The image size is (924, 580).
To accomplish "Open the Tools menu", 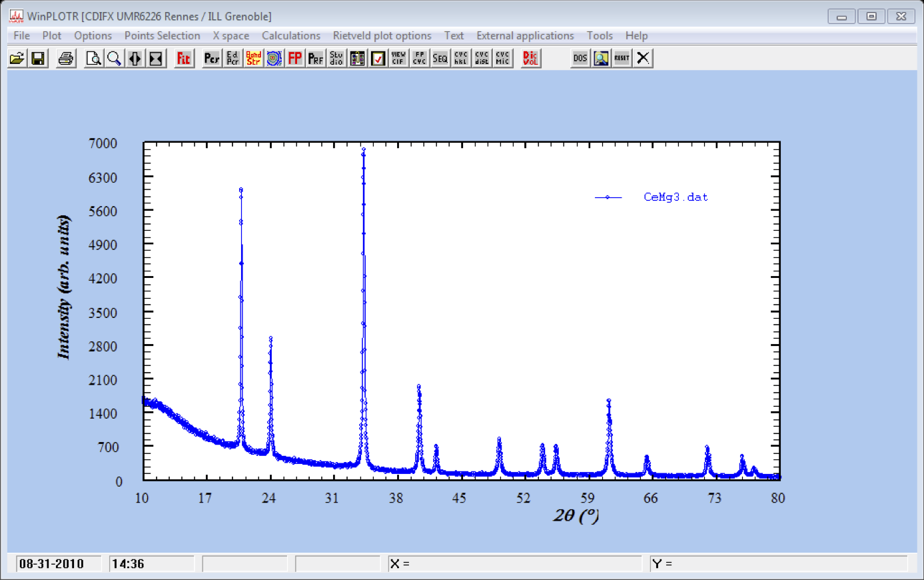I will 599,36.
